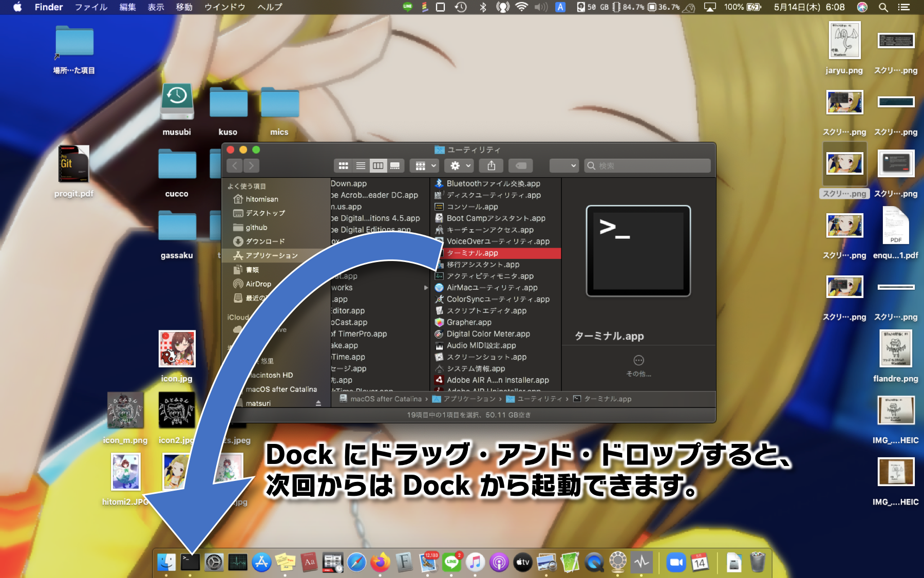Switch Finder to icon view
This screenshot has height=578, width=924.
point(344,165)
